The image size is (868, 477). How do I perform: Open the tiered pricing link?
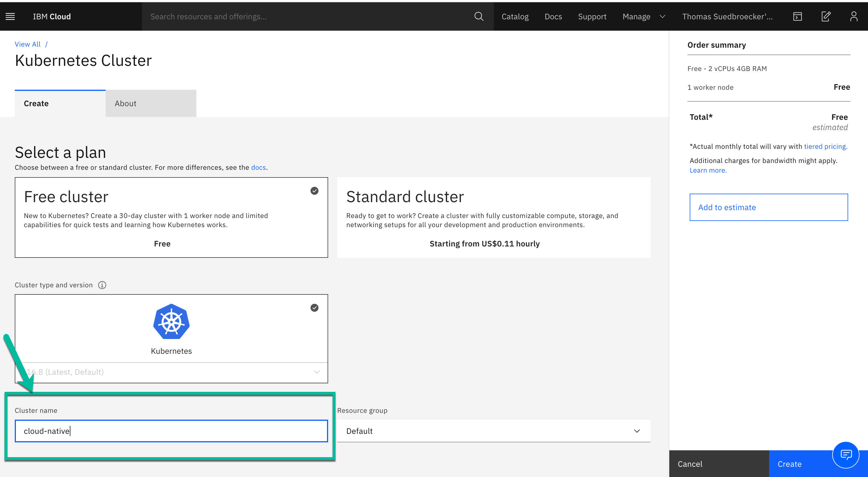point(825,146)
